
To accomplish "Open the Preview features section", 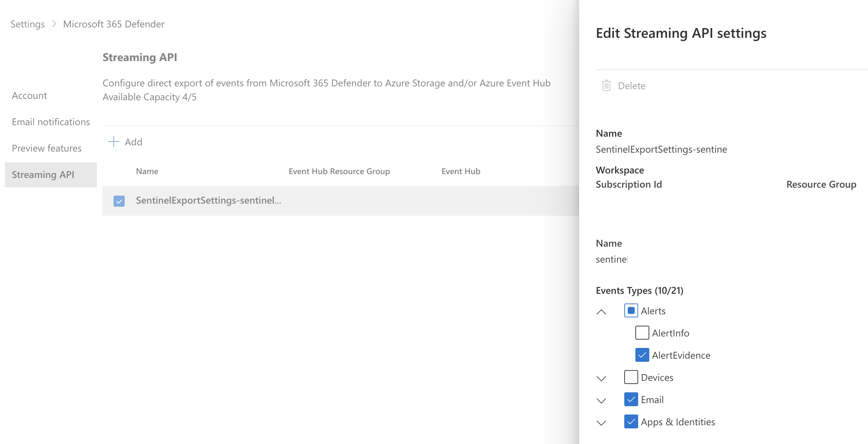I will pos(47,148).
